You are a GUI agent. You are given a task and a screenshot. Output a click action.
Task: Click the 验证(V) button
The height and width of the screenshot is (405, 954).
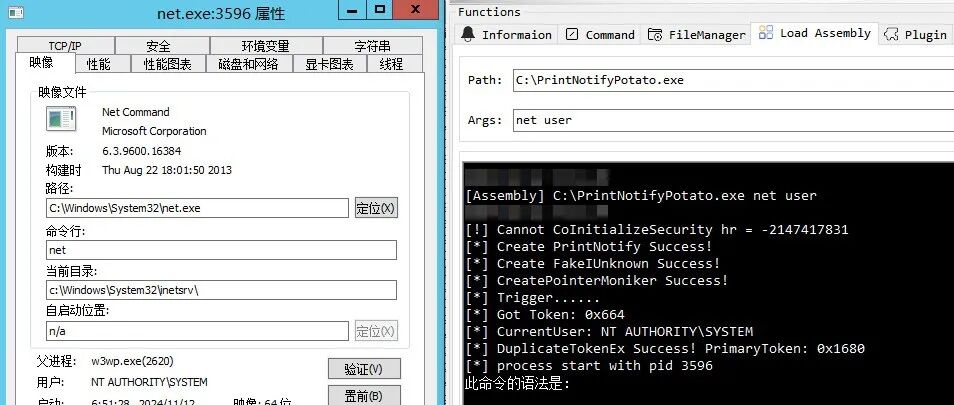(364, 369)
